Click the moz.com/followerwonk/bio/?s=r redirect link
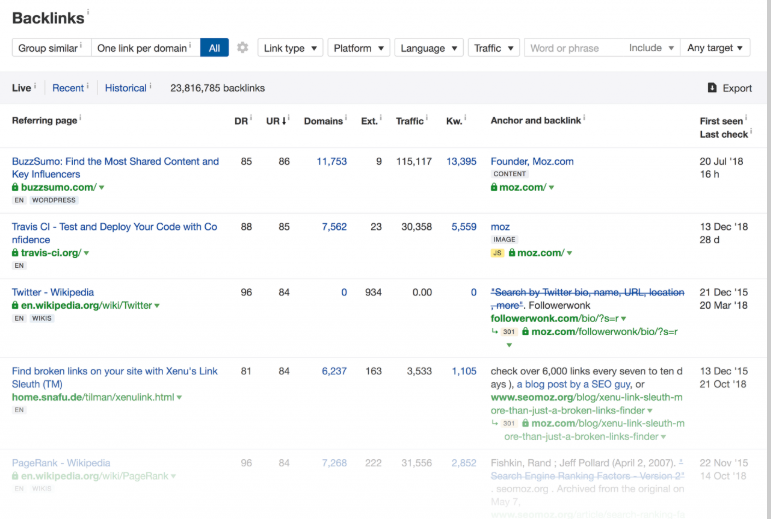 click(x=604, y=331)
